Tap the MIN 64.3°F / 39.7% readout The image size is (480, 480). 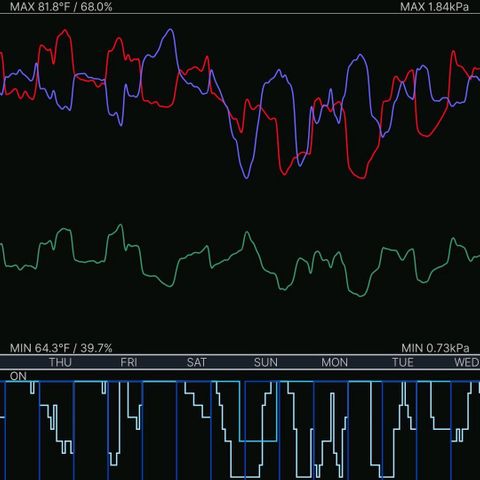[x=61, y=348]
